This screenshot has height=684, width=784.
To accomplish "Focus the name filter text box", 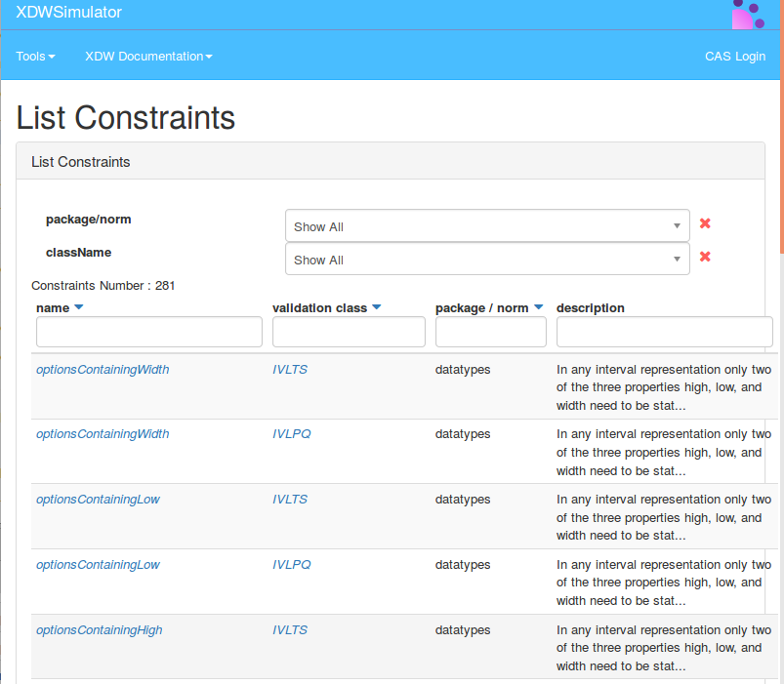I will click(148, 333).
